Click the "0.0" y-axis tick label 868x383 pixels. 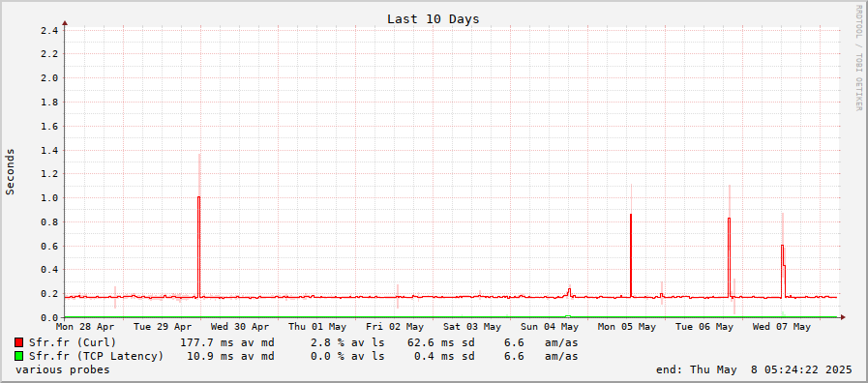[49, 317]
